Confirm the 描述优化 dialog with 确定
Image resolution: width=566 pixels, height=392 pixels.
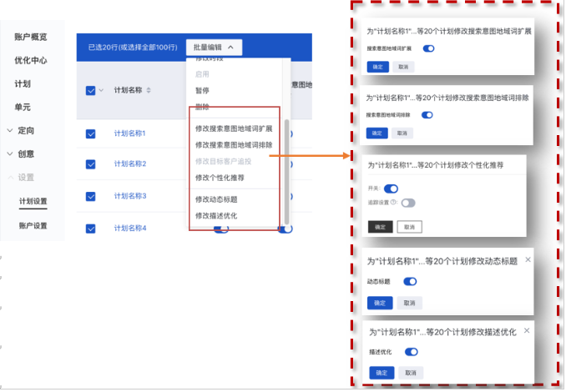pyautogui.click(x=382, y=373)
